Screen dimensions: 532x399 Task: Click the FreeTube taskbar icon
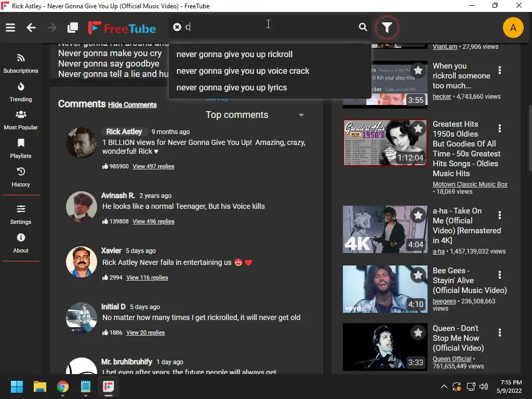point(109,387)
